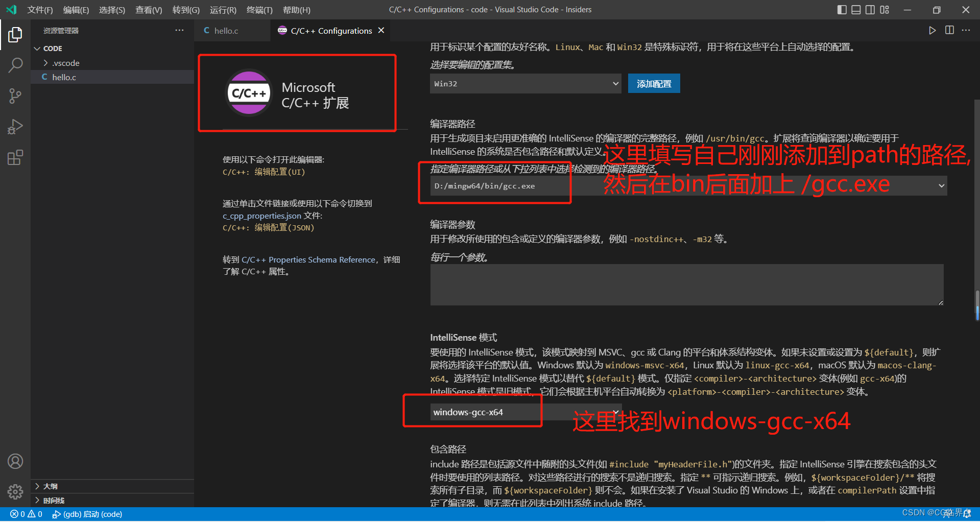Toggle bottom panel layout icon
Image resolution: width=980 pixels, height=522 pixels.
click(856, 10)
